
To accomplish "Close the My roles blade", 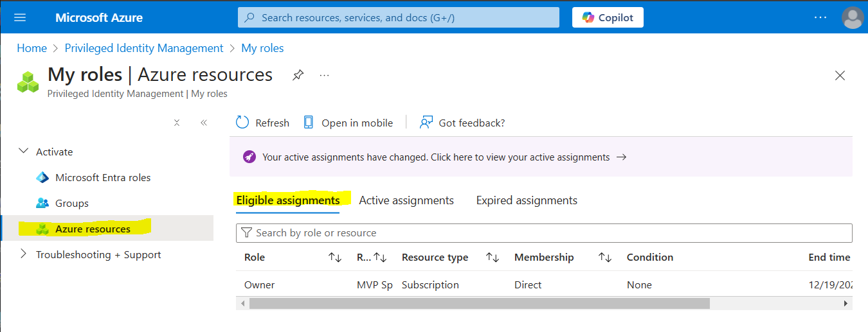I will 840,76.
